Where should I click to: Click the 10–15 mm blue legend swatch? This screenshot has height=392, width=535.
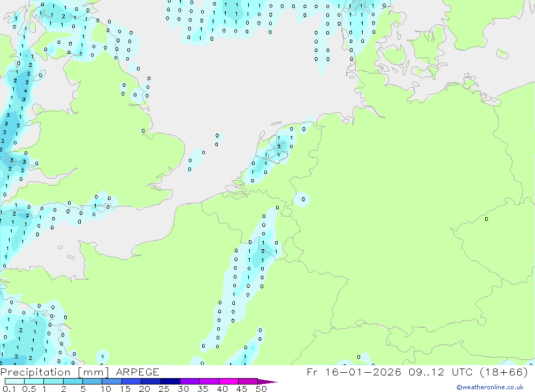tap(112, 381)
